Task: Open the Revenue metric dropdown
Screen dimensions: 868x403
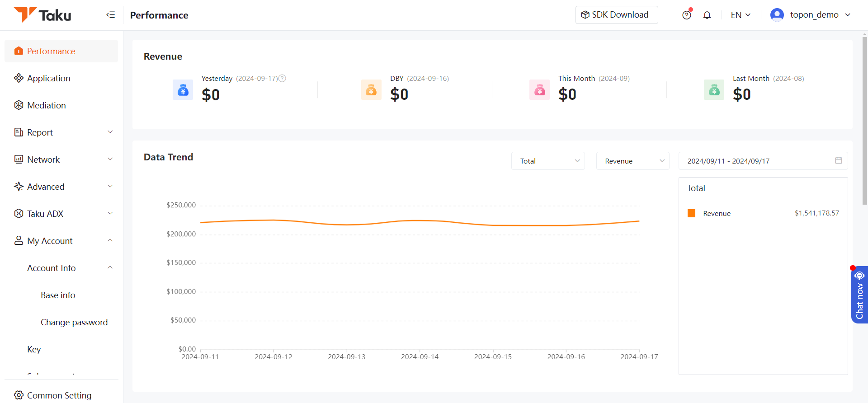Action: [632, 161]
